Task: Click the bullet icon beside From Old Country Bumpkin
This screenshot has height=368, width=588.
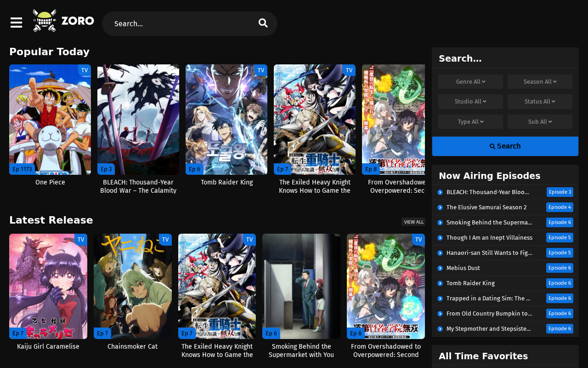Action: coord(440,314)
